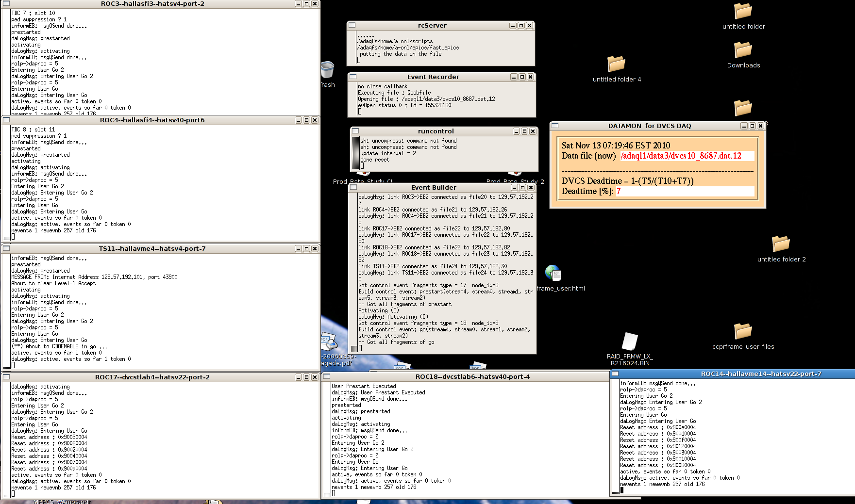Maximize the ROC3 terminal window
Viewport: 855px width, 504px height.
[x=306, y=4]
